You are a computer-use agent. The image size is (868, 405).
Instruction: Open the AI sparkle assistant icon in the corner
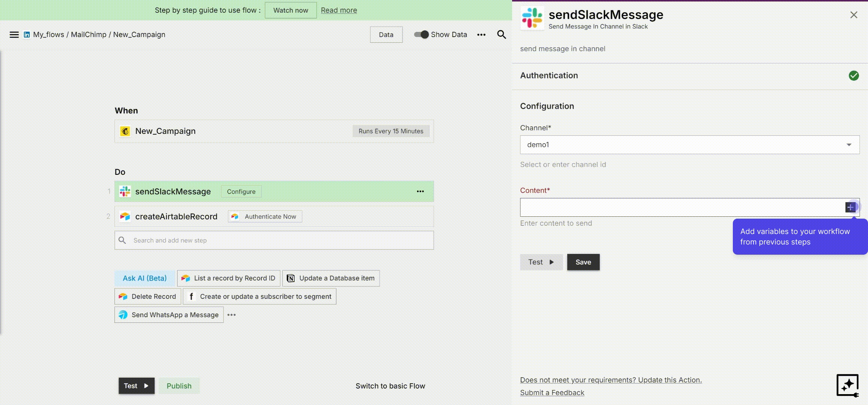(848, 385)
